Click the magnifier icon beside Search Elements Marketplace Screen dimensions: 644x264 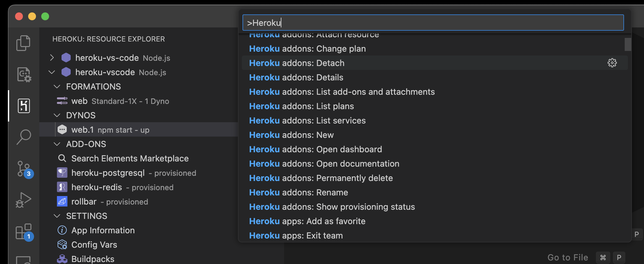(62, 158)
